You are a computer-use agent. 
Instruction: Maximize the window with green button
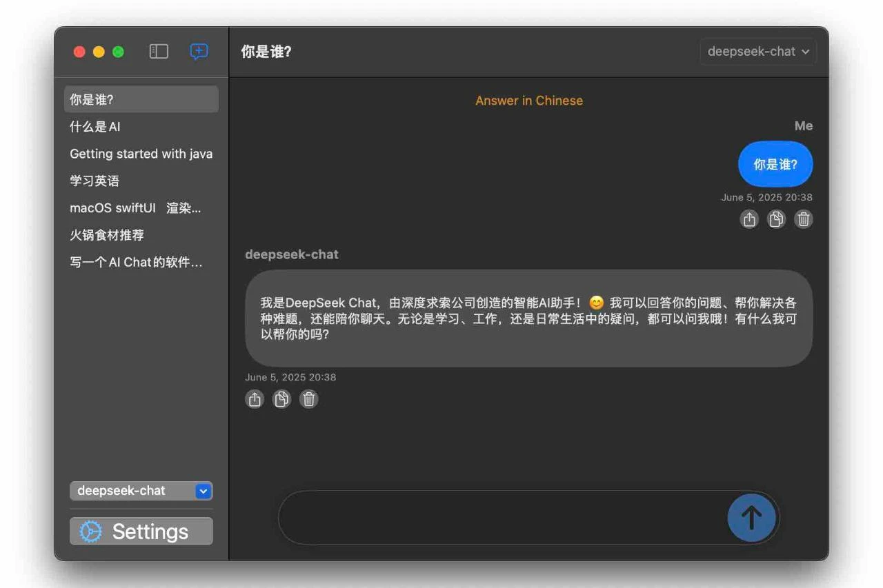click(118, 52)
